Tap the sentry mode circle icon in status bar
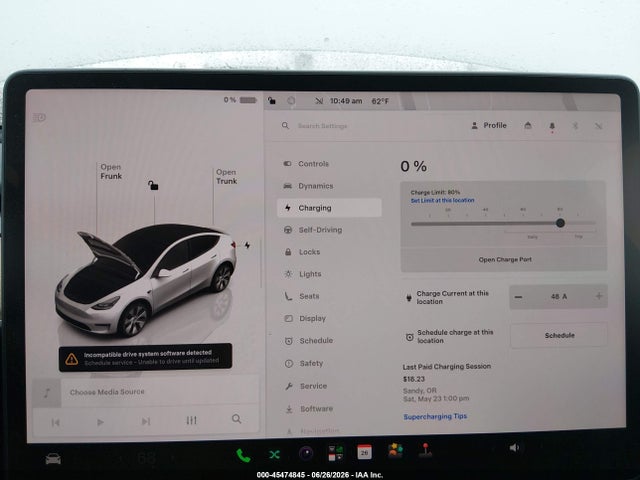This screenshot has width=640, height=480. (291, 100)
